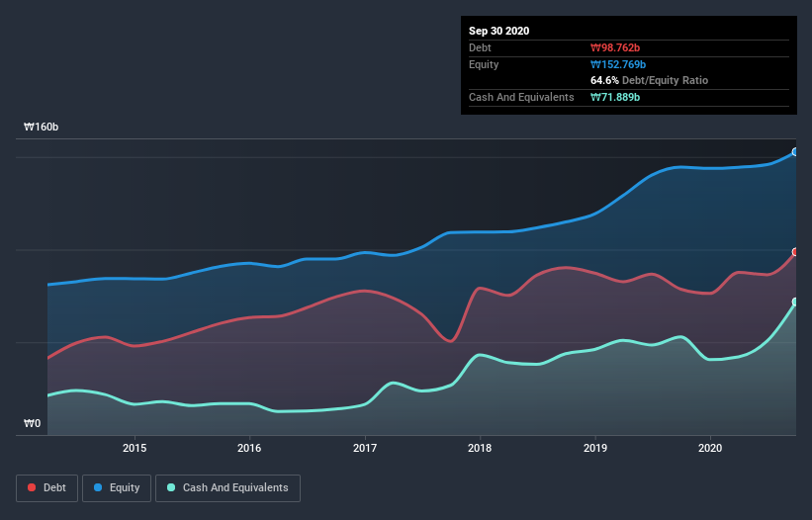The height and width of the screenshot is (520, 812).
Task: Click the ₩71.889b cash value
Action: (615, 97)
